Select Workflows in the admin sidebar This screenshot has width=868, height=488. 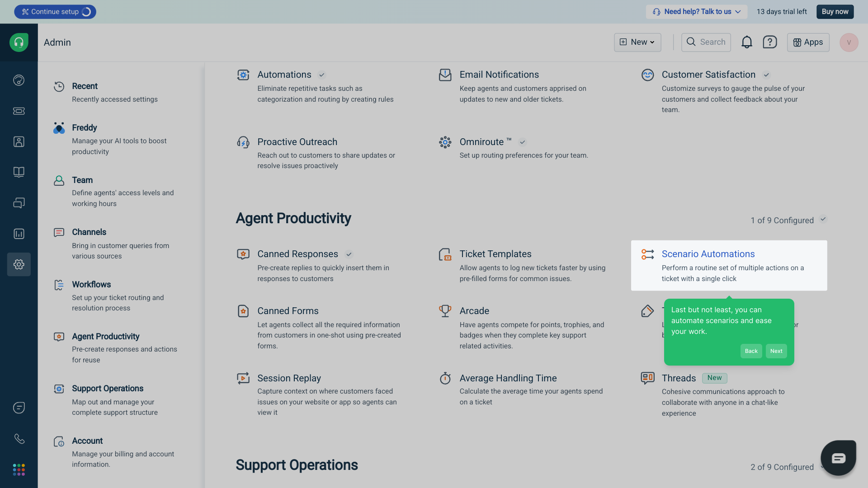(x=91, y=284)
